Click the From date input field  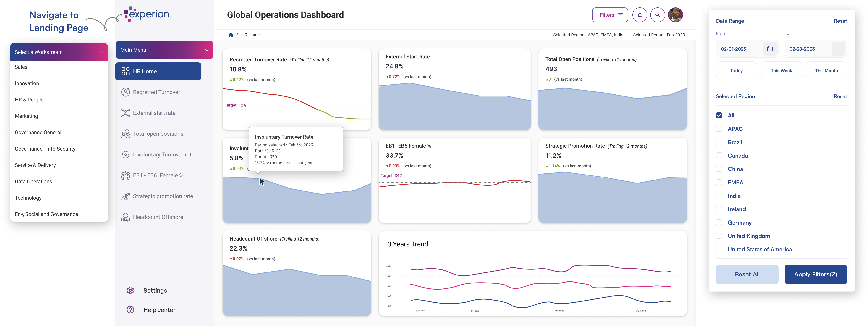(x=739, y=49)
